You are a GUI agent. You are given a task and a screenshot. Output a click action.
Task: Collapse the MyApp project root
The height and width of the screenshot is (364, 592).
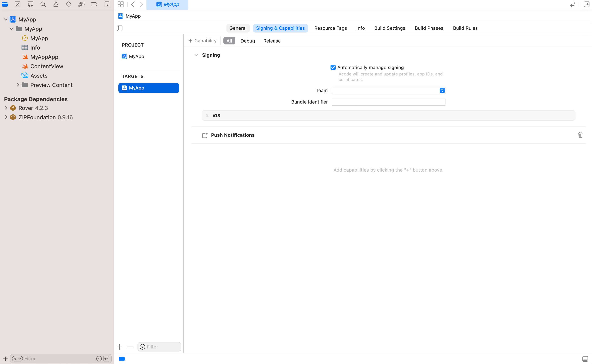coord(6,20)
